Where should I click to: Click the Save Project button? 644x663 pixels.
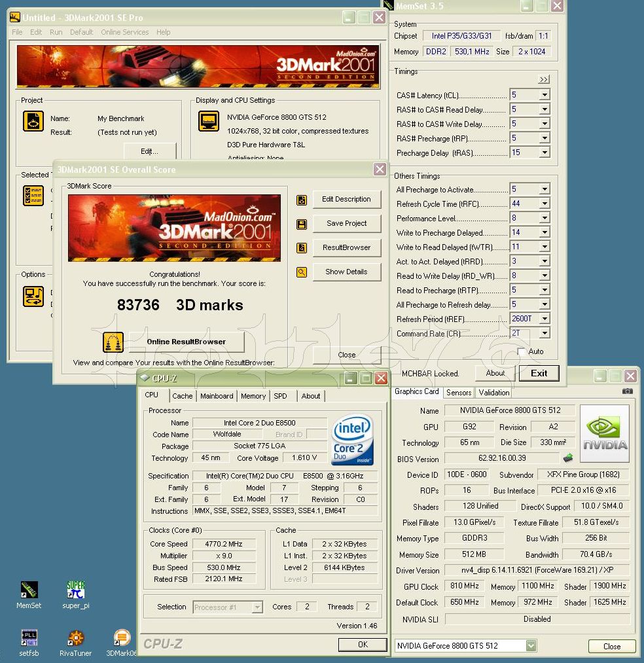click(346, 223)
